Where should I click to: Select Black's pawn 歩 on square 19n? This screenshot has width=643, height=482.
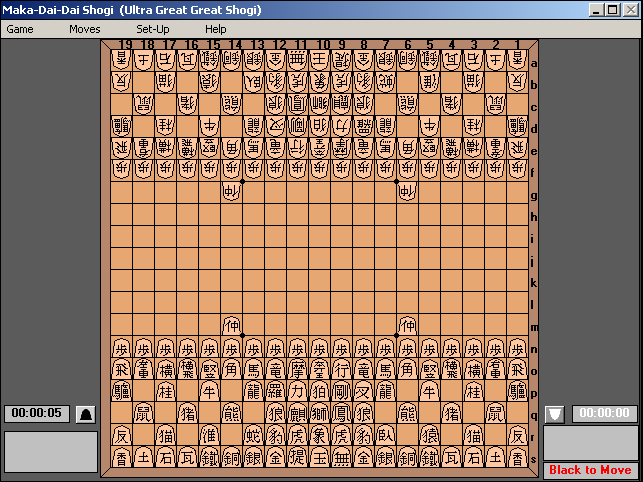click(x=122, y=347)
